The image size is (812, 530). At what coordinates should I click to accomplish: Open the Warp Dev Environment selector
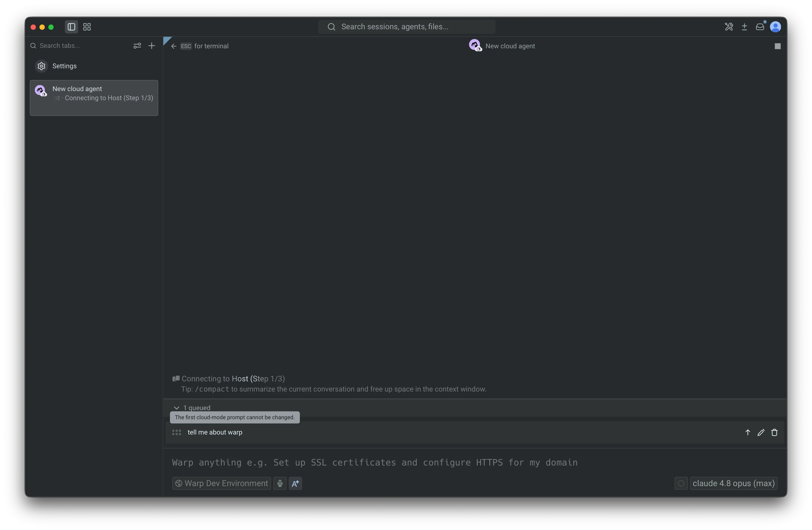click(221, 483)
